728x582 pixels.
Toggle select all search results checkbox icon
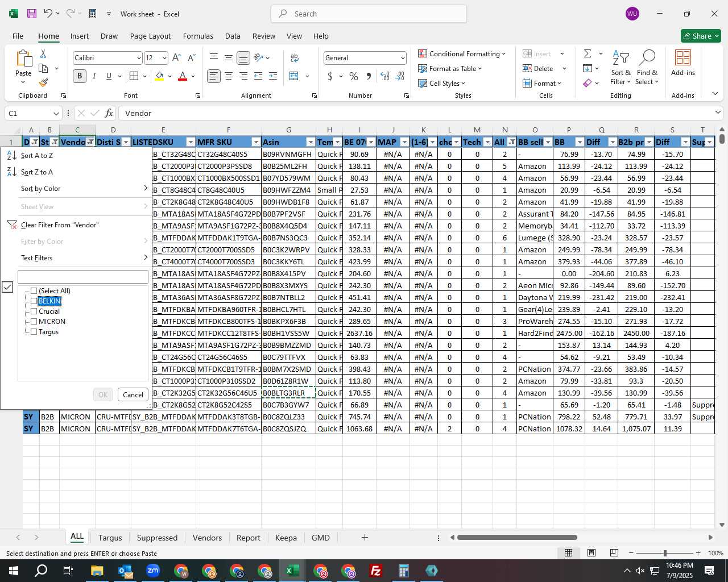tap(7, 287)
